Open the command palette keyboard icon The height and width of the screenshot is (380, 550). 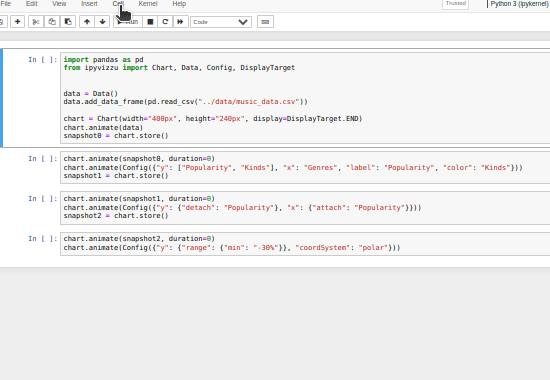(265, 22)
